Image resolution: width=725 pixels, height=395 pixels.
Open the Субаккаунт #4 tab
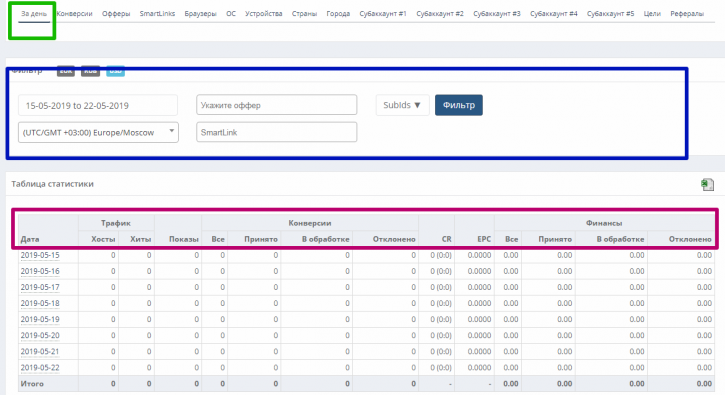click(553, 14)
